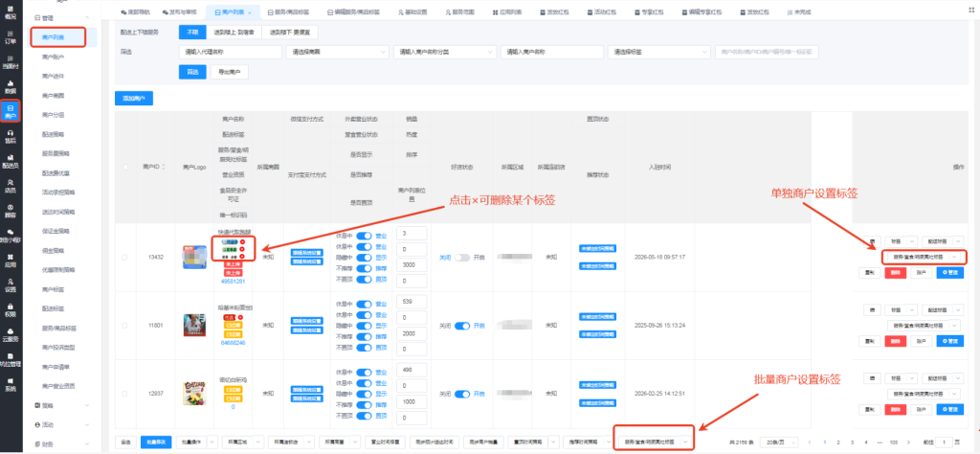Toggle the 置顶 pin switch in merchant 12937 row
Image resolution: width=980 pixels, height=454 pixels.
click(364, 416)
